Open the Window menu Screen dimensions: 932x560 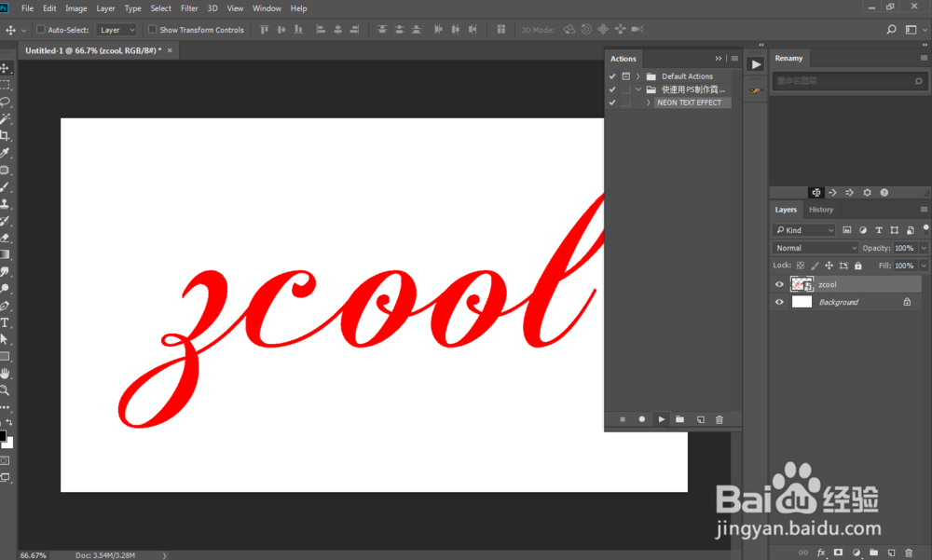tap(267, 8)
